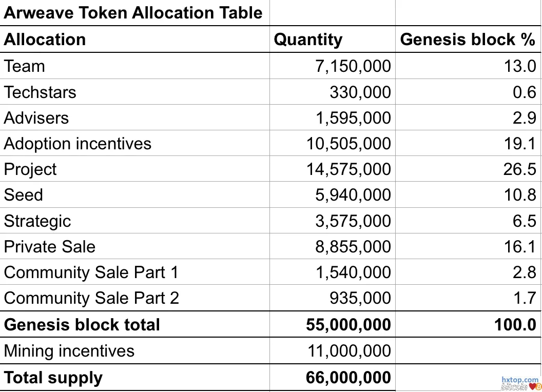Click the Genesis block total label
The image size is (542, 392).
tap(82, 325)
